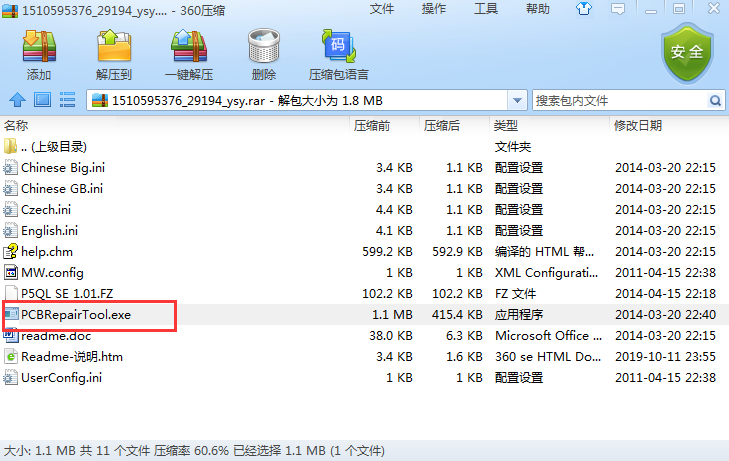The height and width of the screenshot is (461, 729).
Task: Sort by the 名称 column header
Action: point(16,125)
